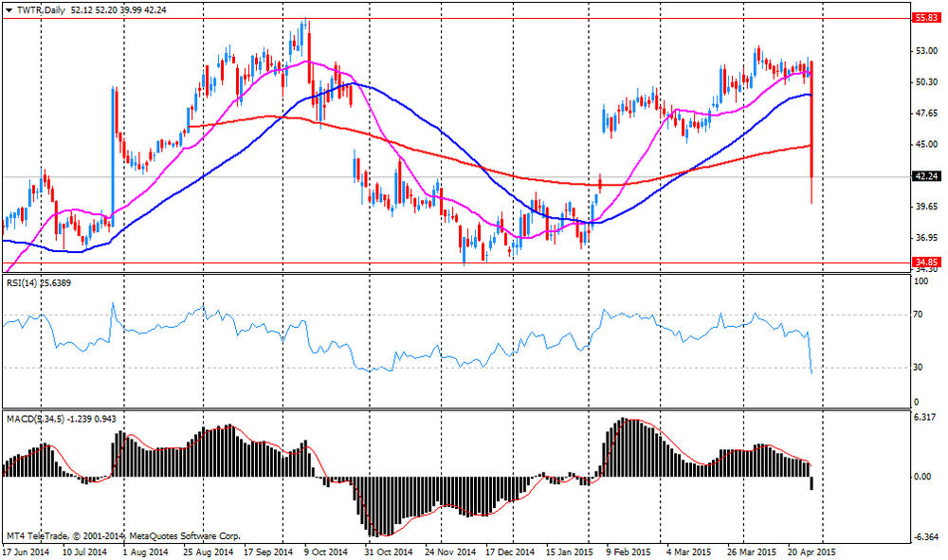The image size is (948, 560).
Task: Click the 17 Jun 2014 date label
Action: [26, 552]
